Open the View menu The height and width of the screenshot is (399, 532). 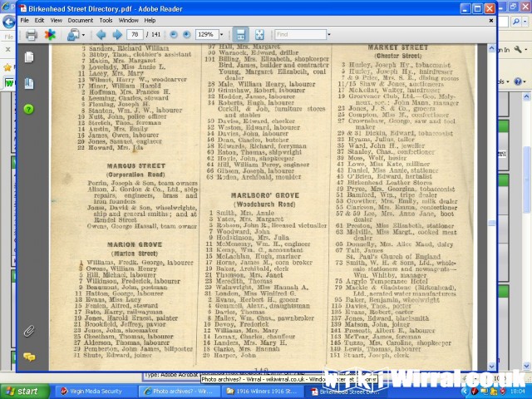[x=57, y=20]
